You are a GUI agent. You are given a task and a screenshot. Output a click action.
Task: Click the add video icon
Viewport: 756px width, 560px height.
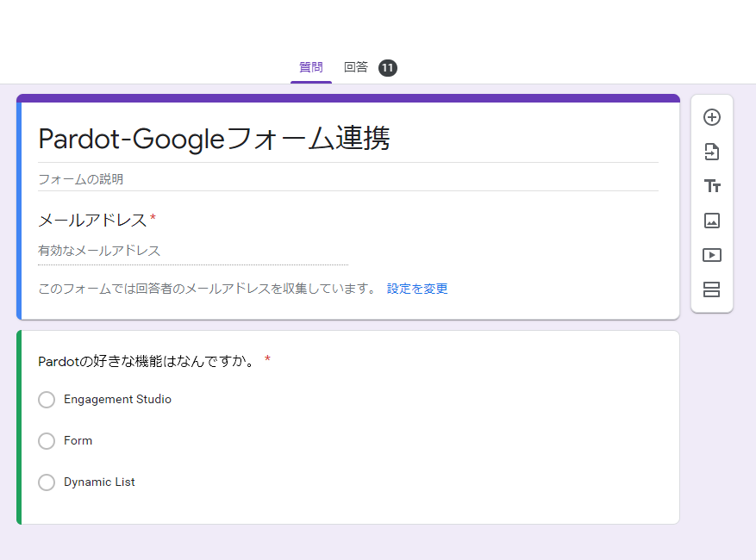click(712, 255)
